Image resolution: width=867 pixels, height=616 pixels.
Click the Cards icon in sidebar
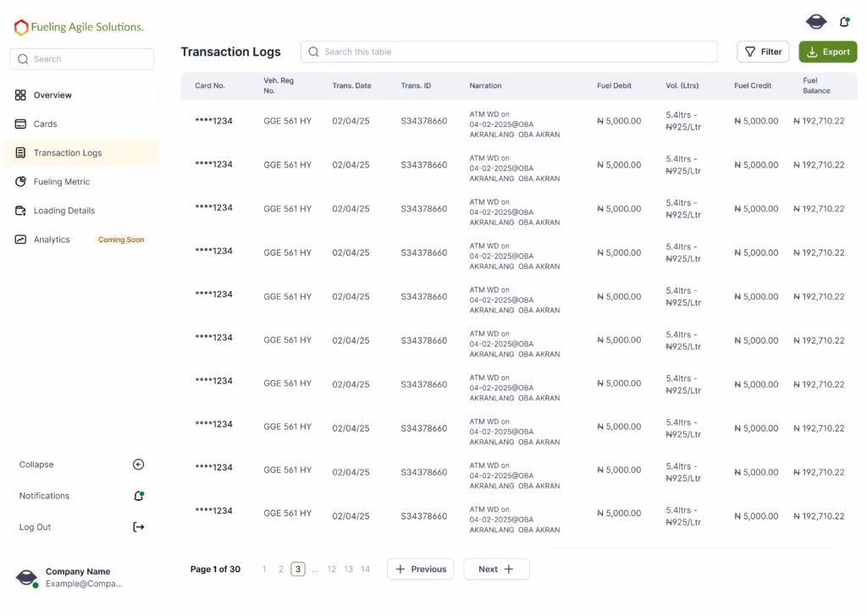pos(20,124)
